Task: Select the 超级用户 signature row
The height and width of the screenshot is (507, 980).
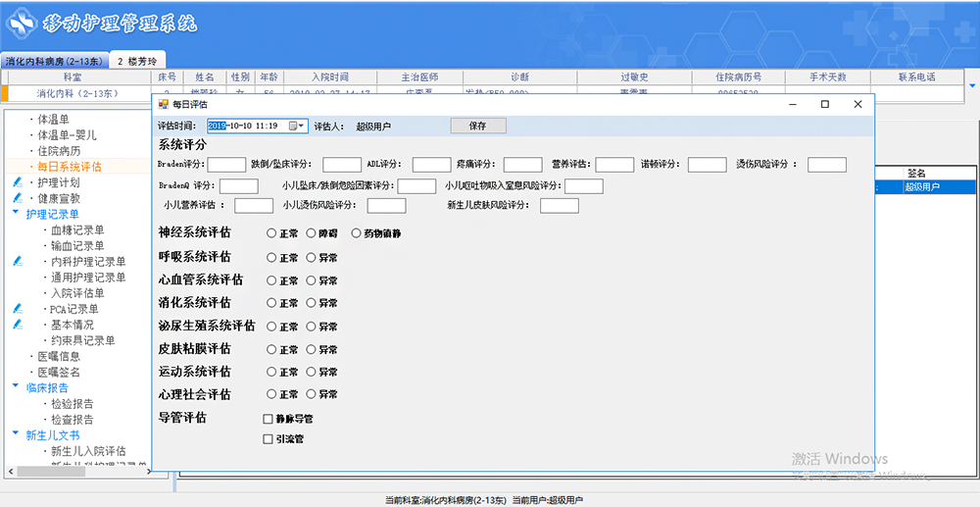Action: pos(939,186)
